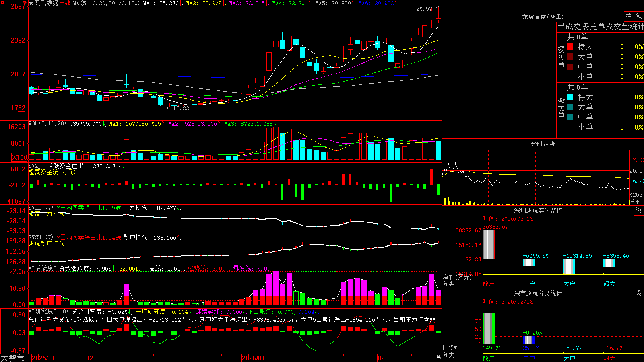Select the 龙虎看盘(逐单) panel title

tap(543, 16)
